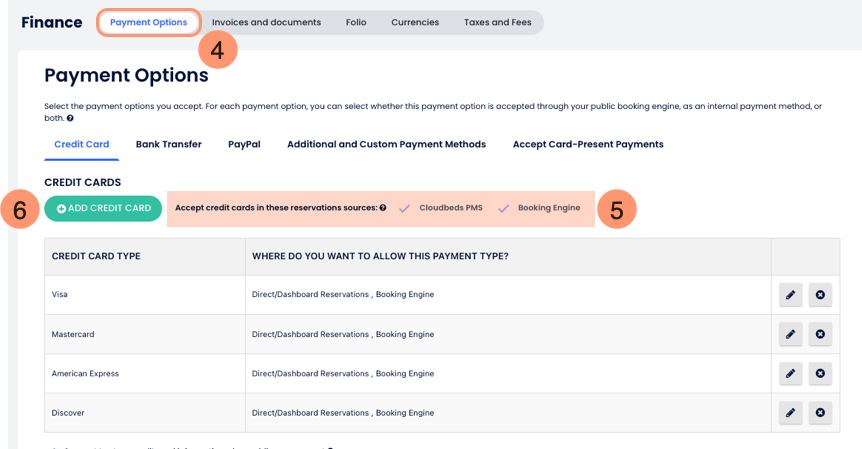This screenshot has height=449, width=862.
Task: Remove the Discover card row
Action: [x=820, y=412]
